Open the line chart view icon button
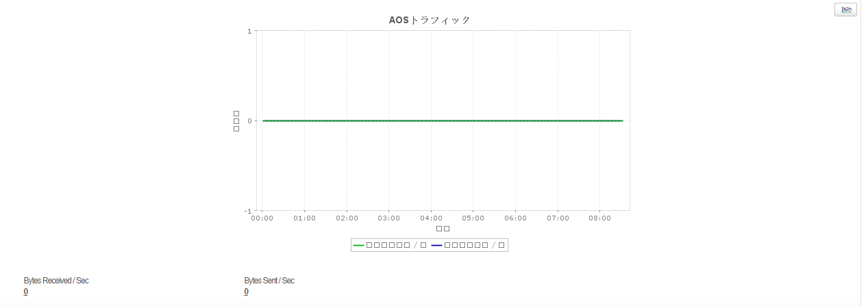The image size is (868, 306). point(845,10)
